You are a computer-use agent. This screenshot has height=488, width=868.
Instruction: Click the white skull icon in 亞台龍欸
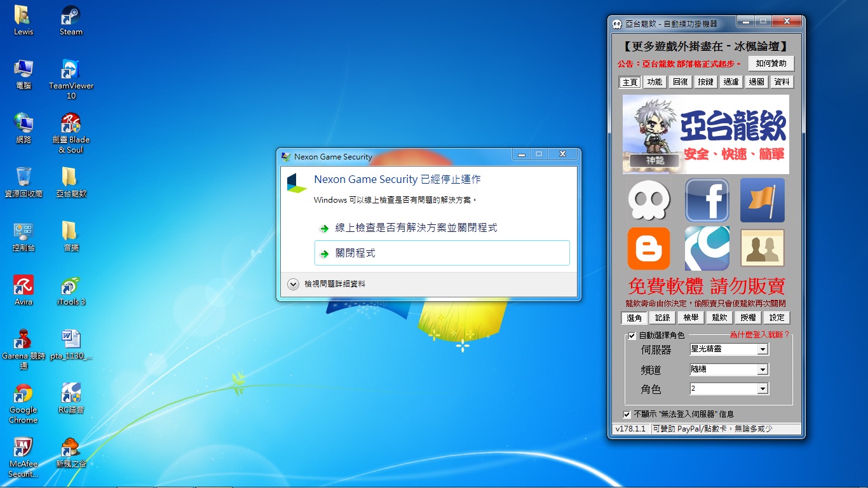click(x=649, y=200)
